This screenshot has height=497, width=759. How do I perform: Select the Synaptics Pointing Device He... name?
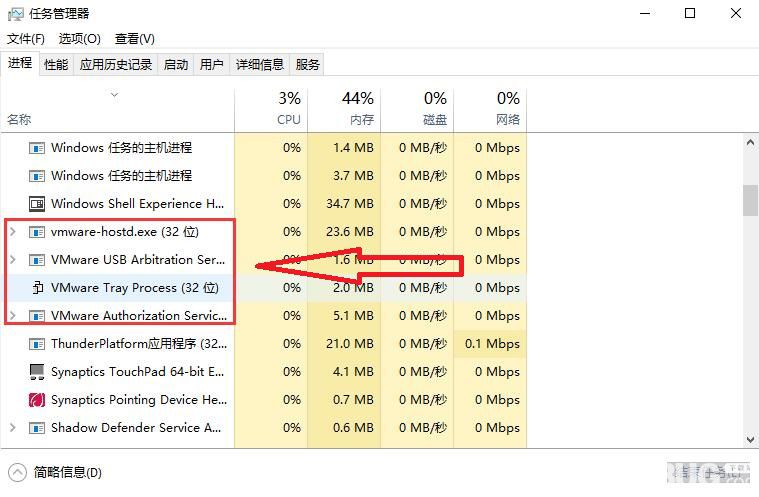pos(139,400)
